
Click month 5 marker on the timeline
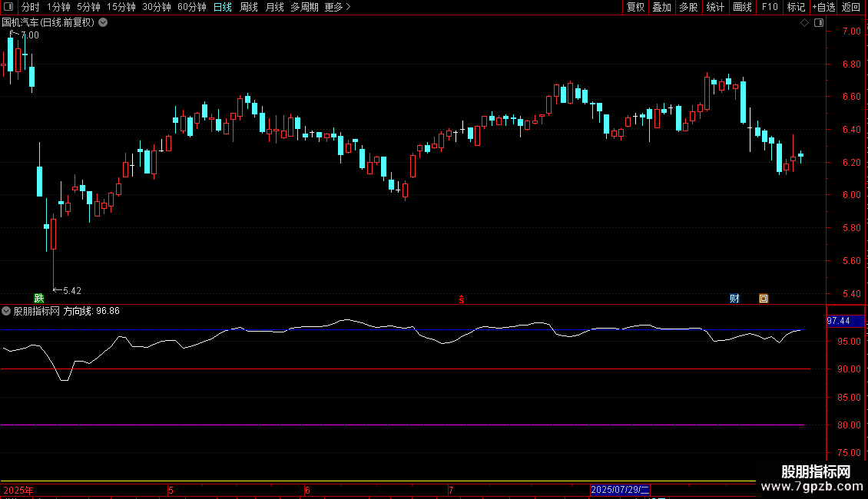point(171,490)
